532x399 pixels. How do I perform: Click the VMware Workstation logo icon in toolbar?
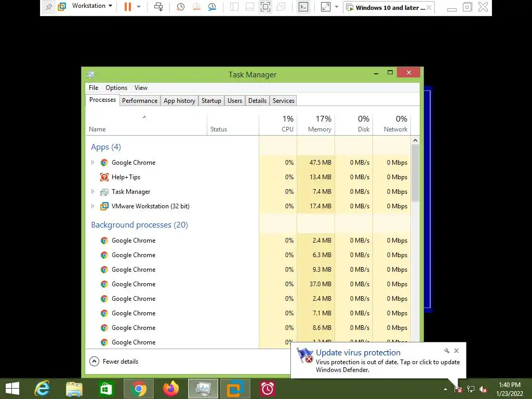[x=62, y=7]
